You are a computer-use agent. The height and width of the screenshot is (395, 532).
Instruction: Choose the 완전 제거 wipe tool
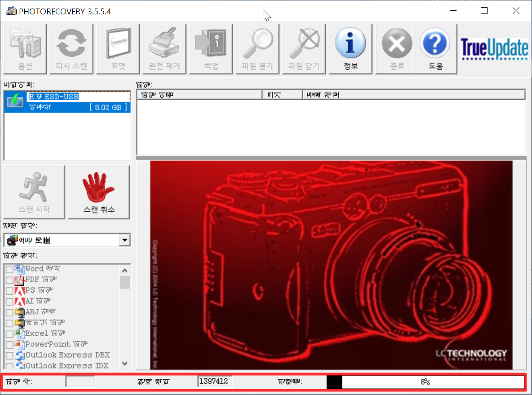(164, 49)
